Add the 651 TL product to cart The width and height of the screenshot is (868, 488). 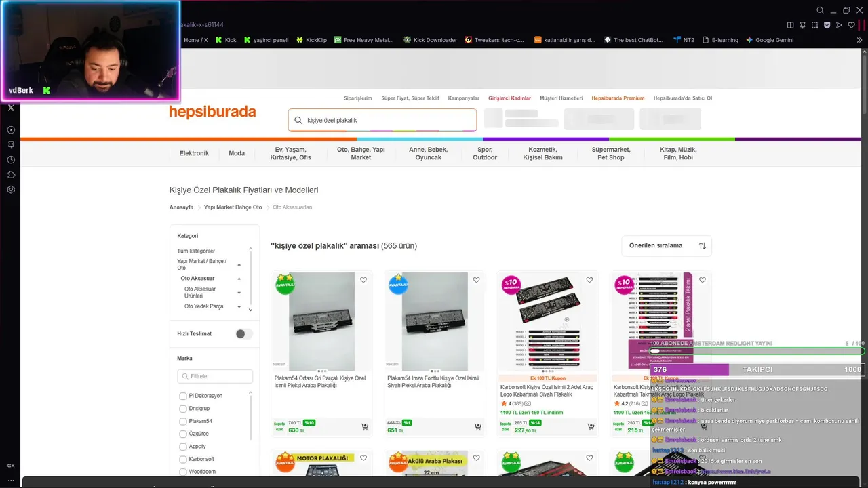click(x=478, y=427)
